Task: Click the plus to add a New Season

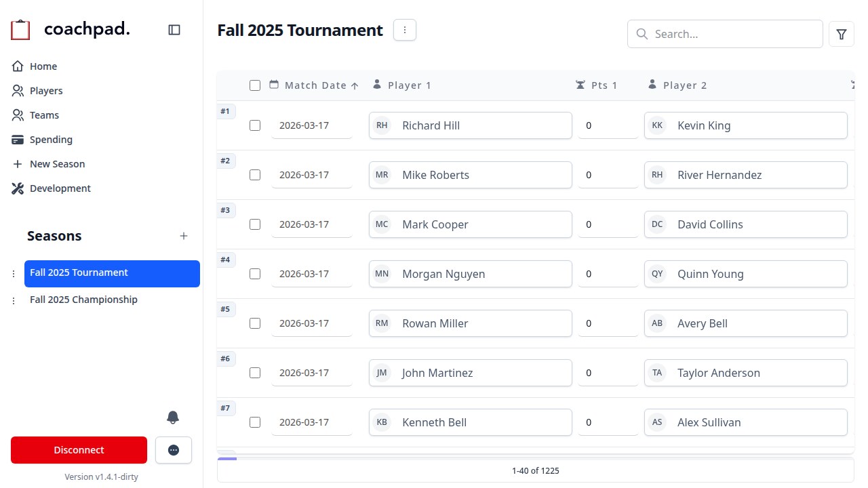Action: click(x=184, y=236)
